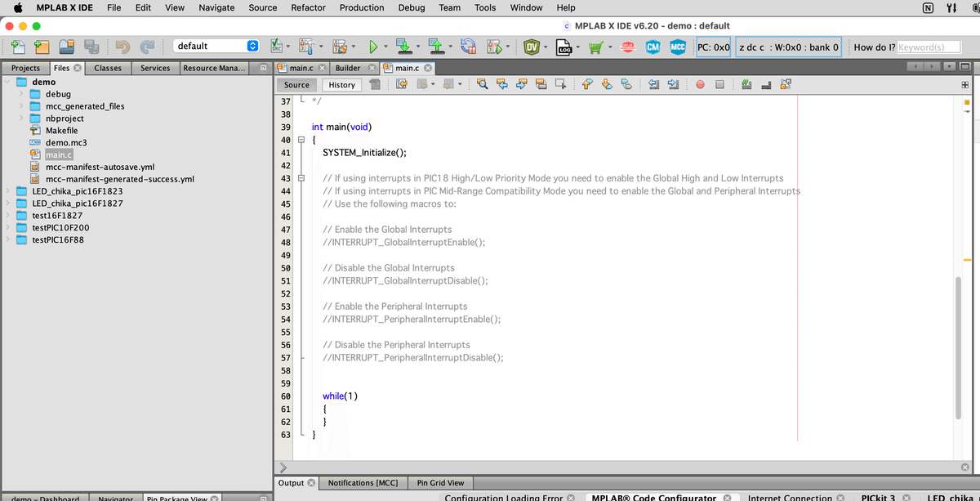Expand the debug folder

coord(20,94)
